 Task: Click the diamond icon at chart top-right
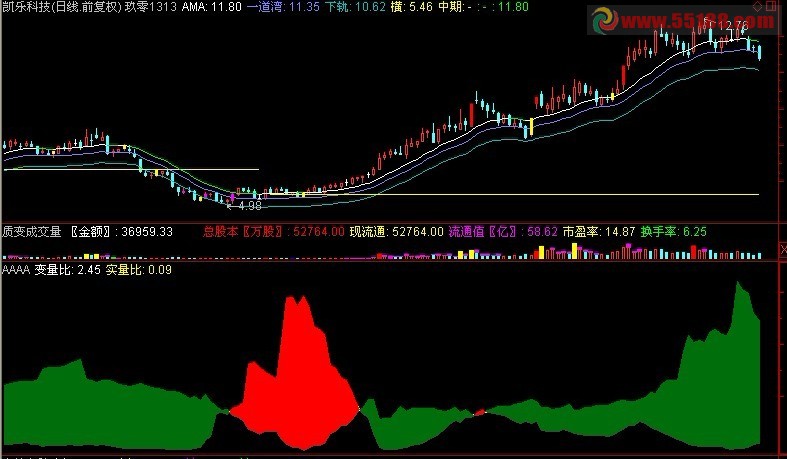coord(758,6)
